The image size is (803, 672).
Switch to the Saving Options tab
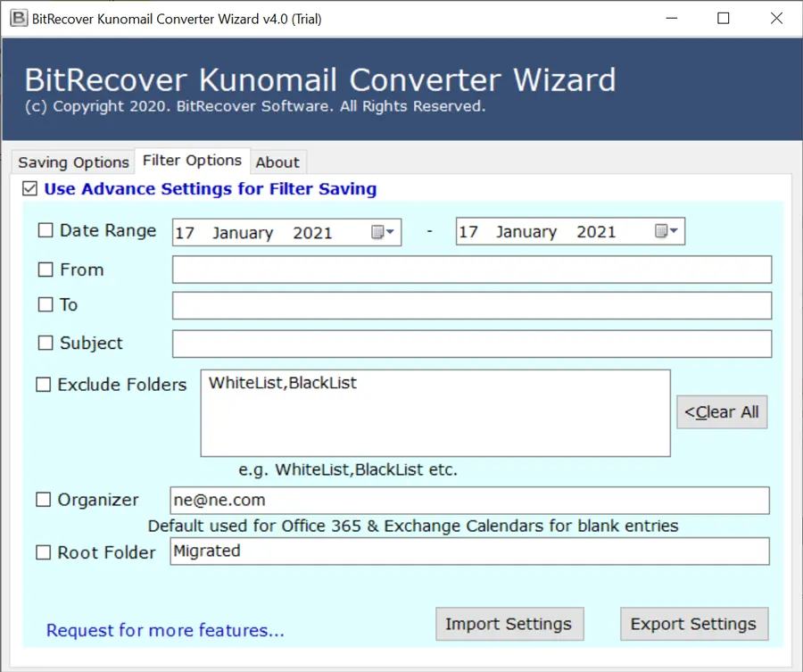tap(73, 162)
